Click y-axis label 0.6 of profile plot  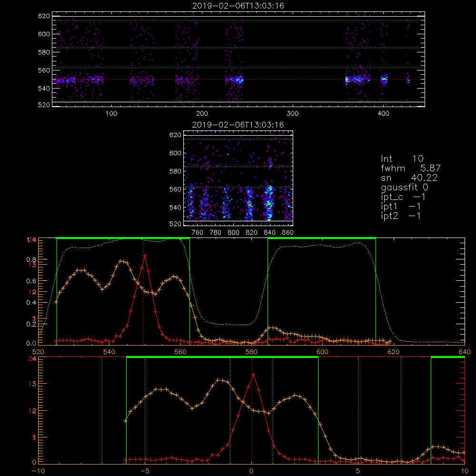[x=31, y=281]
